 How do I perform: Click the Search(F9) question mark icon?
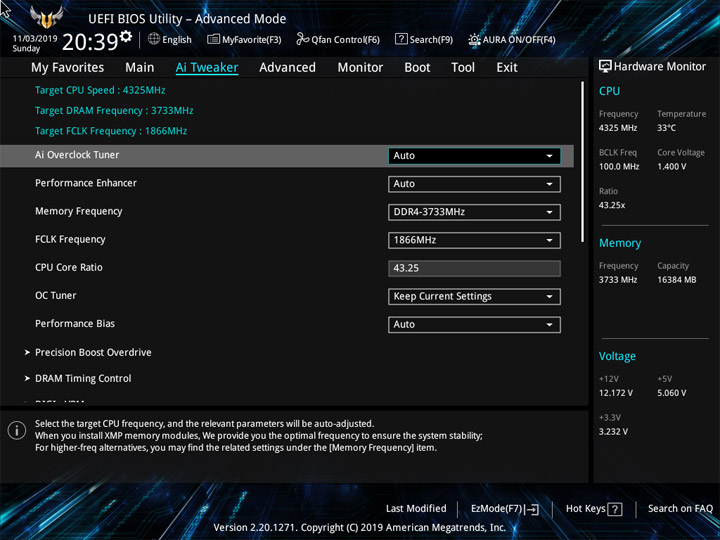pyautogui.click(x=401, y=39)
